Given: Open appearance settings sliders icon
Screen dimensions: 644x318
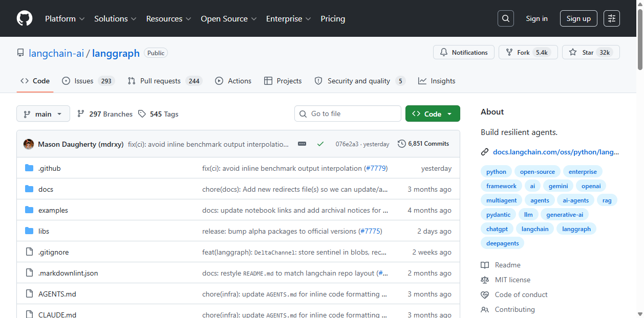Looking at the screenshot, I should 612,18.
